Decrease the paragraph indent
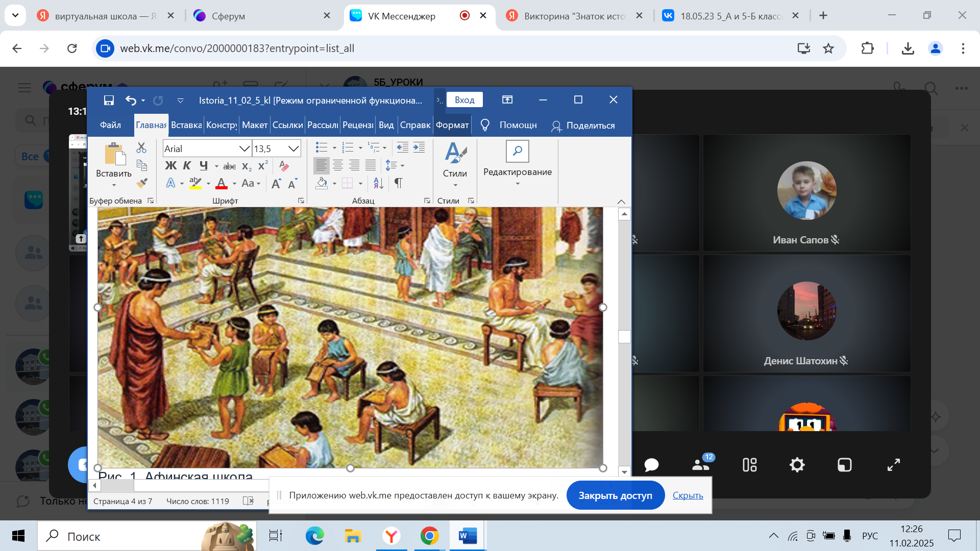The height and width of the screenshot is (551, 980). click(402, 148)
